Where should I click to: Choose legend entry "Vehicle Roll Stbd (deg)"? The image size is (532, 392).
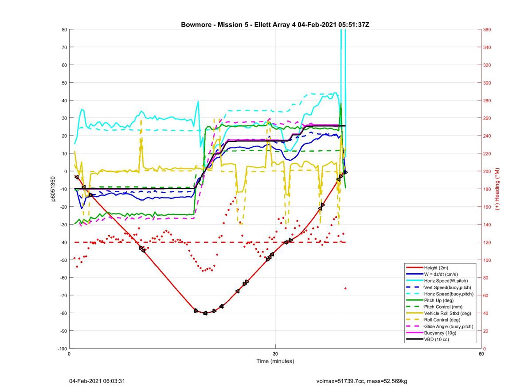448,313
